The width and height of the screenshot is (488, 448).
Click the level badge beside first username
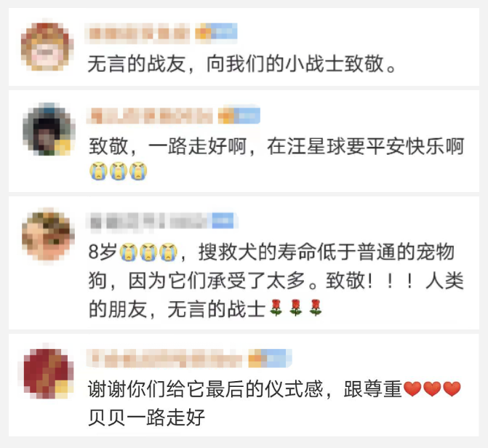point(216,32)
